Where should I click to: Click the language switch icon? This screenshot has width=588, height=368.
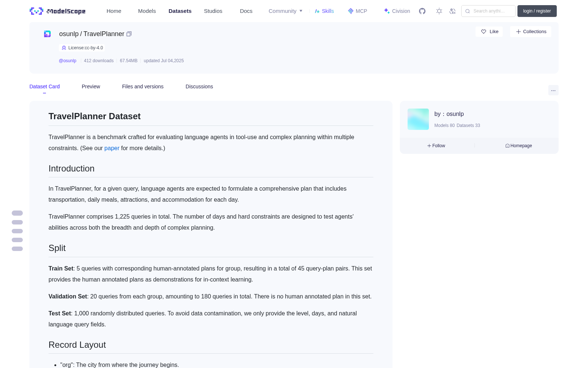point(452,11)
